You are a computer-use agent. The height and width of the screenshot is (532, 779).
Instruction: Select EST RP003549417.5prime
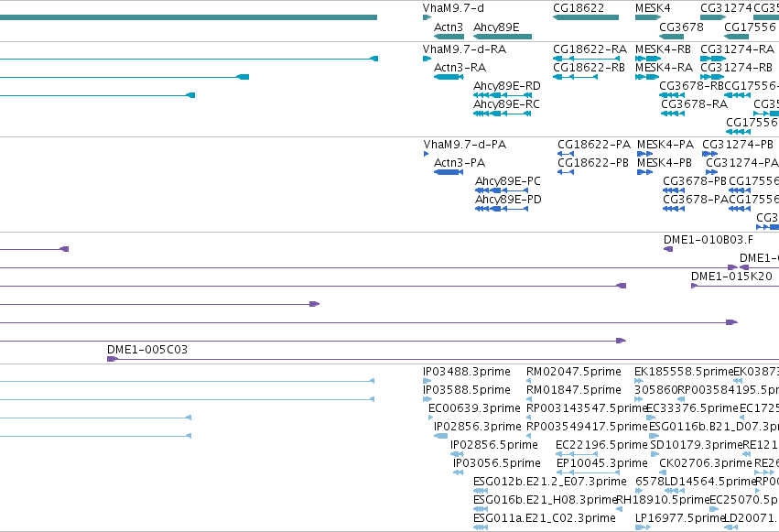coord(528,436)
